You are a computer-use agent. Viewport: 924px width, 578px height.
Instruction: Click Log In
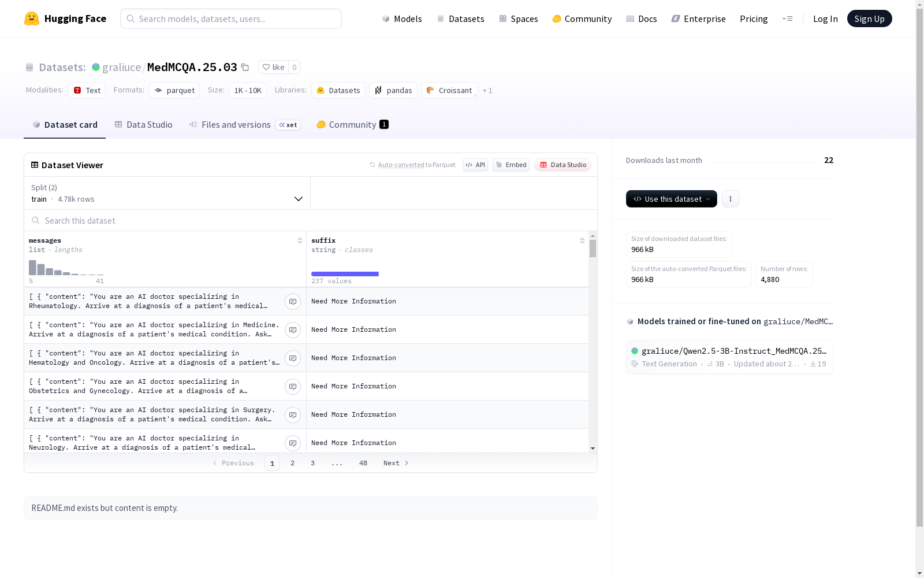(x=825, y=18)
